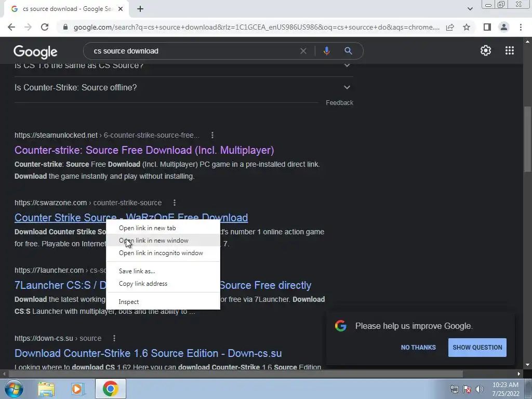
Task: Open the Google apps grid
Action: click(509, 50)
